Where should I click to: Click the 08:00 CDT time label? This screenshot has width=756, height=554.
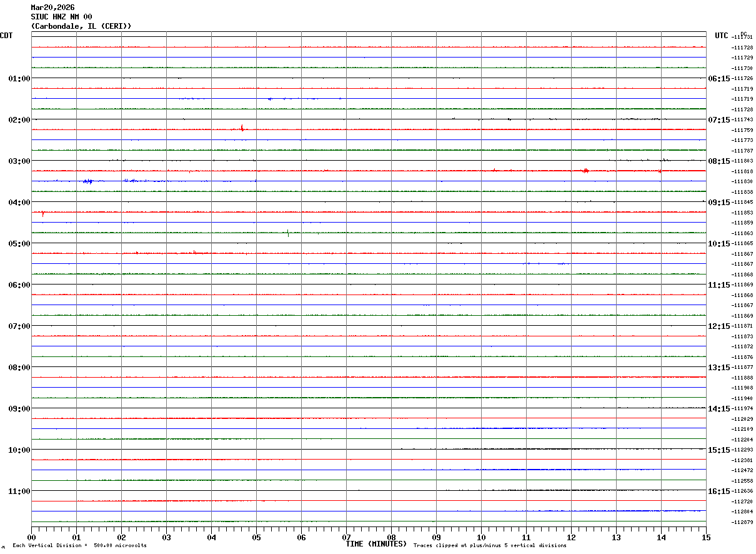(19, 367)
